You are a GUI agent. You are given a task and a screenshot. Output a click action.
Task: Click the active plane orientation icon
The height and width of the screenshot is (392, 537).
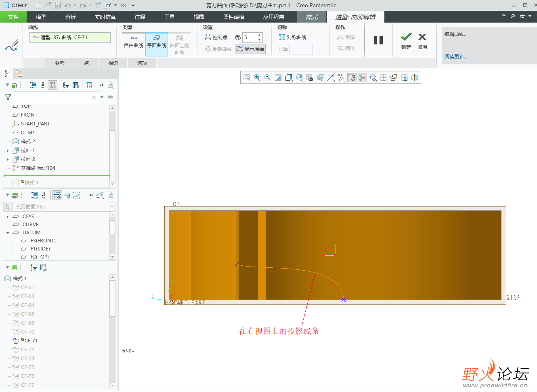(x=394, y=77)
